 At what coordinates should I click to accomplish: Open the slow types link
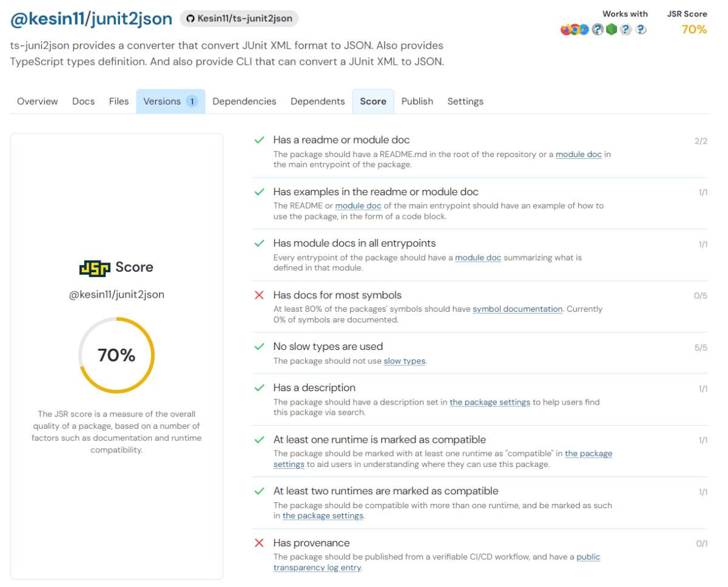(x=405, y=361)
